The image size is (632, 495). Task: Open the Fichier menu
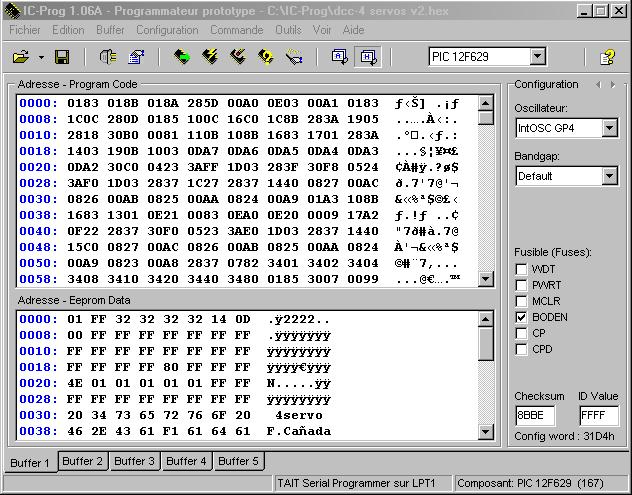coord(25,30)
